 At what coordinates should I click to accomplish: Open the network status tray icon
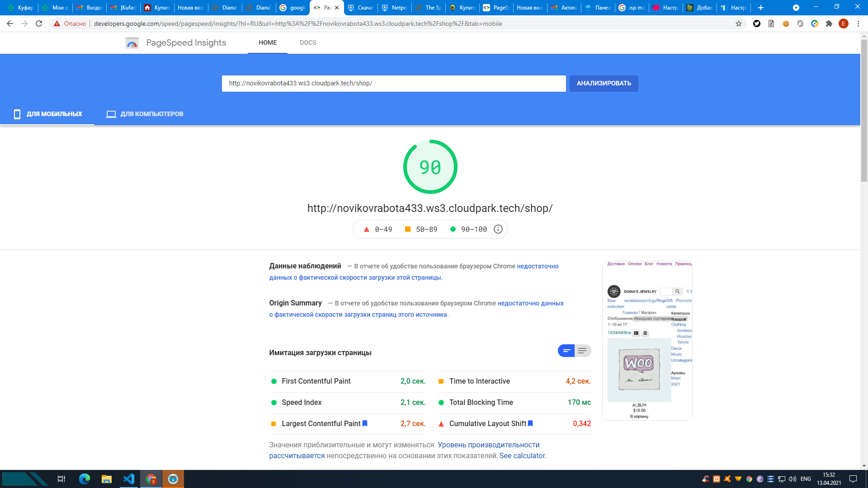pyautogui.click(x=782, y=479)
